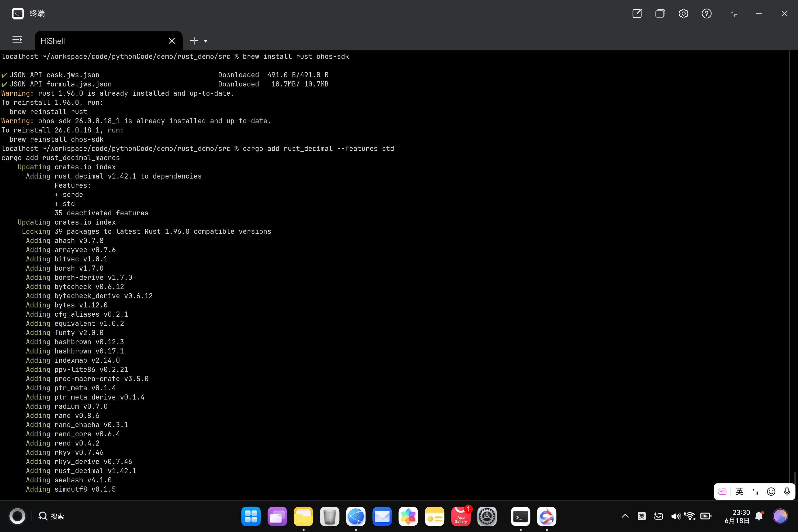The image size is (798, 532).
Task: Open the notifications bell
Action: [759, 516]
